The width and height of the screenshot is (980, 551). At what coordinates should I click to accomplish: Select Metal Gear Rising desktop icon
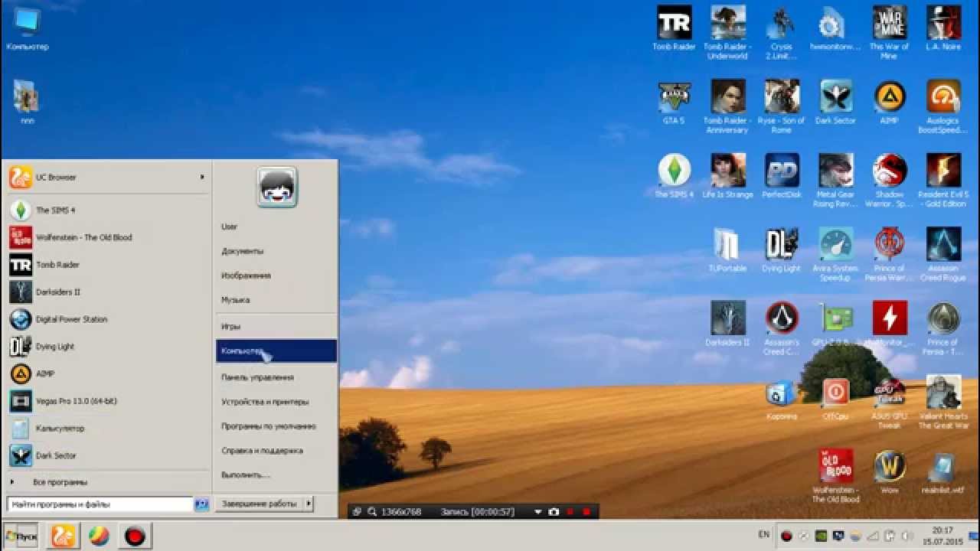point(835,181)
